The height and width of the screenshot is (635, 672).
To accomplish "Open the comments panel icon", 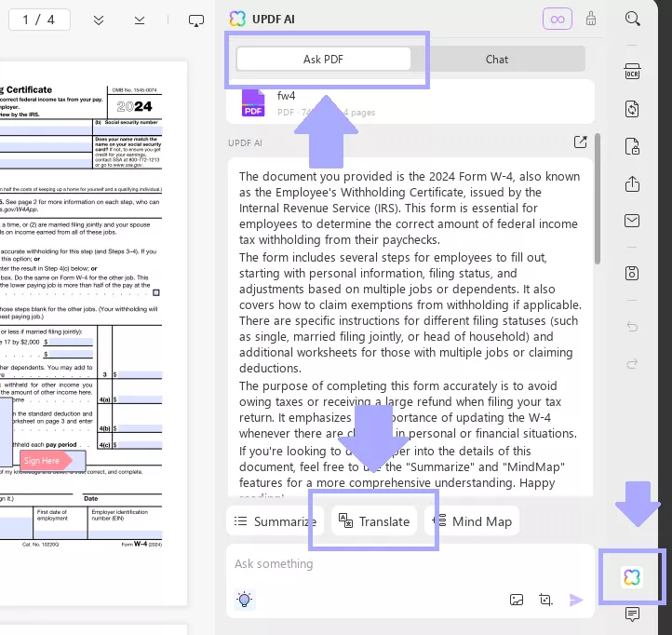I will point(632,615).
